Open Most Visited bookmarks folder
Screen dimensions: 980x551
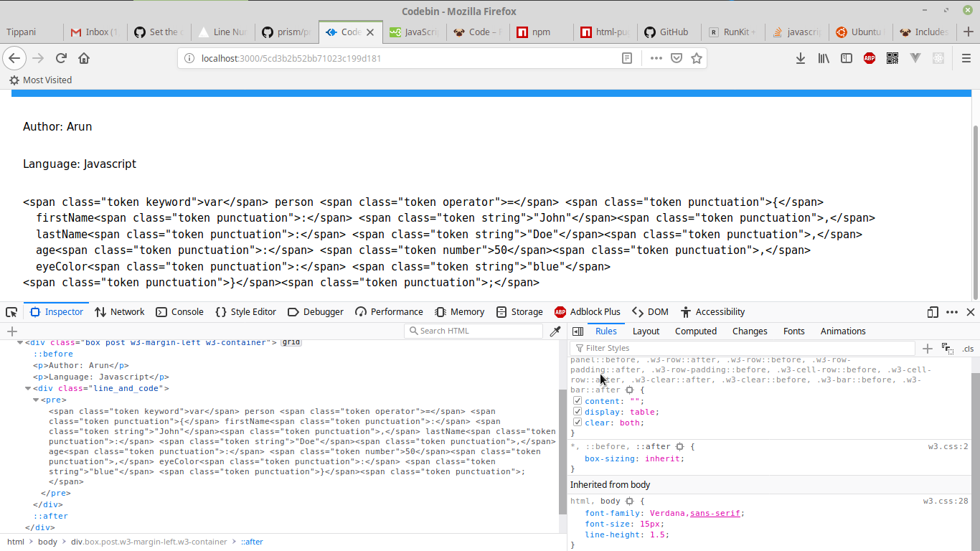(40, 80)
